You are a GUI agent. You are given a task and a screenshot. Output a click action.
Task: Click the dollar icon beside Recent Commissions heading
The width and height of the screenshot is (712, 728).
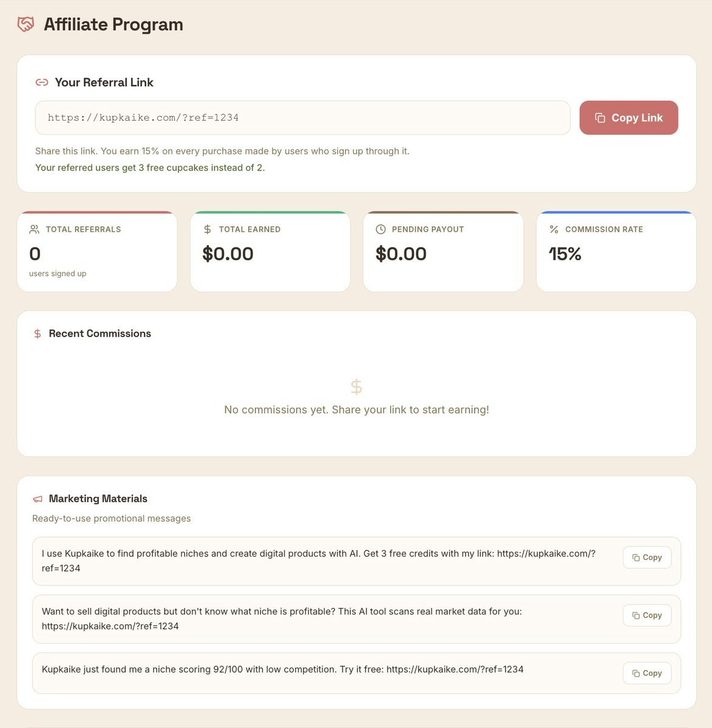(37, 333)
